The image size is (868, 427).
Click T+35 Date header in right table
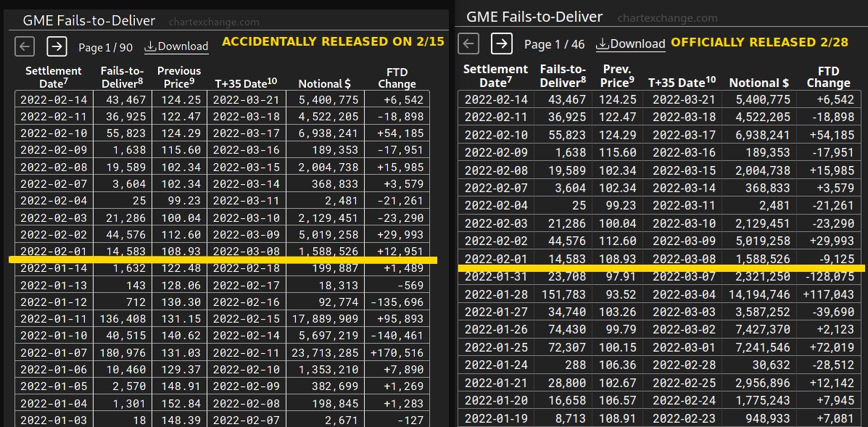coord(682,83)
